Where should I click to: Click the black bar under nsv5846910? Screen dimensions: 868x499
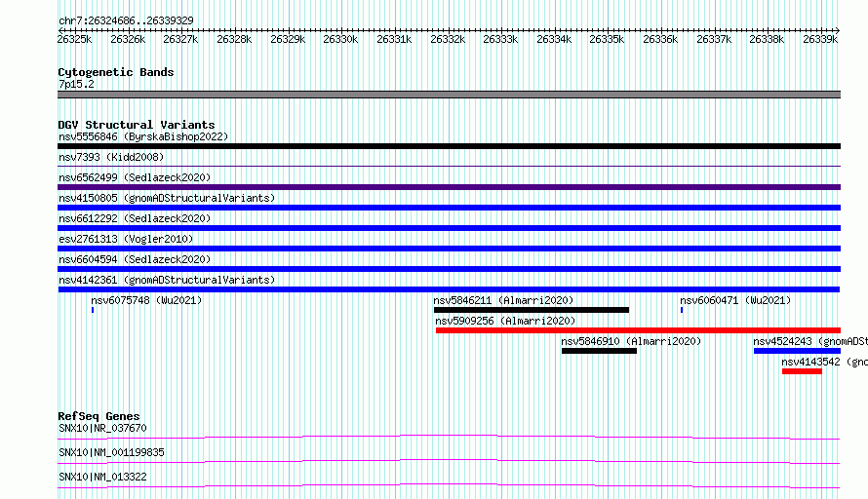pyautogui.click(x=599, y=351)
